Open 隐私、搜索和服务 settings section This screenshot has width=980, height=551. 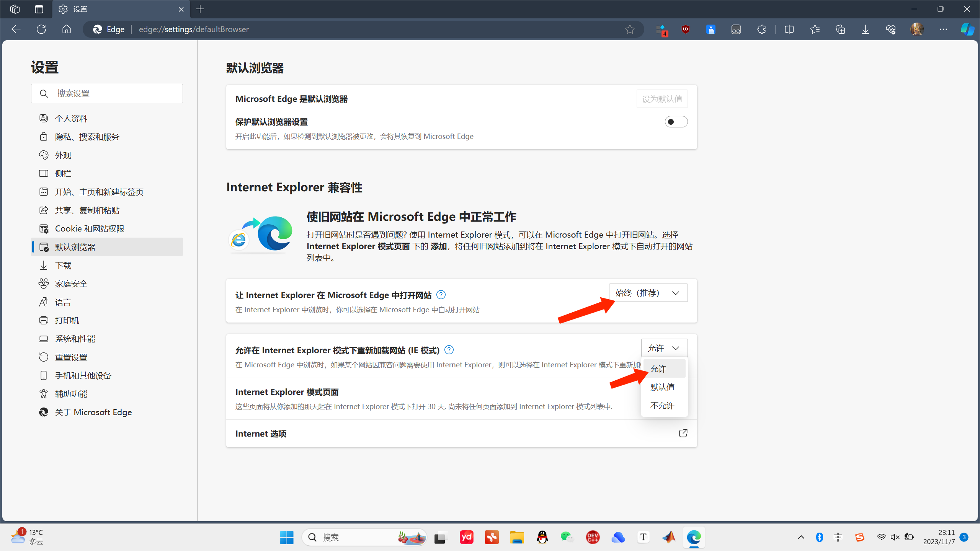(107, 137)
